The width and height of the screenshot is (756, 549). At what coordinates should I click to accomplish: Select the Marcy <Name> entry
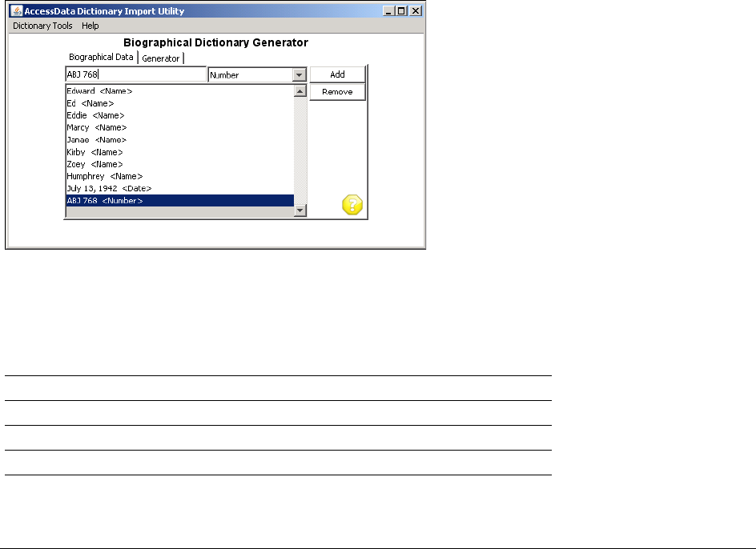click(180, 127)
